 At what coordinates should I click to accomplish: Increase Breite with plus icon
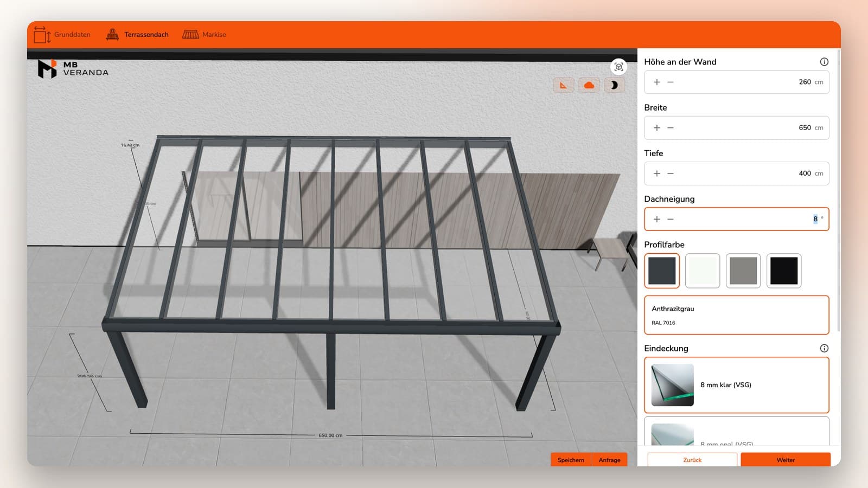click(x=657, y=127)
